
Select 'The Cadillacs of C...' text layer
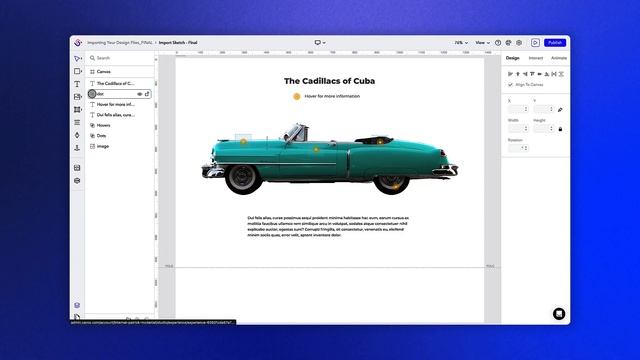point(120,83)
